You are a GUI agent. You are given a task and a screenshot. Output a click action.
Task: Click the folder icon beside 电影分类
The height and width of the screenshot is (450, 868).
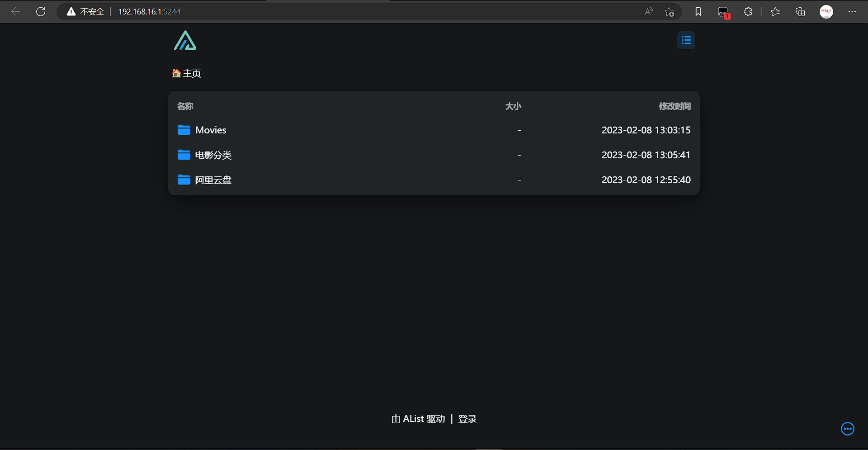184,155
